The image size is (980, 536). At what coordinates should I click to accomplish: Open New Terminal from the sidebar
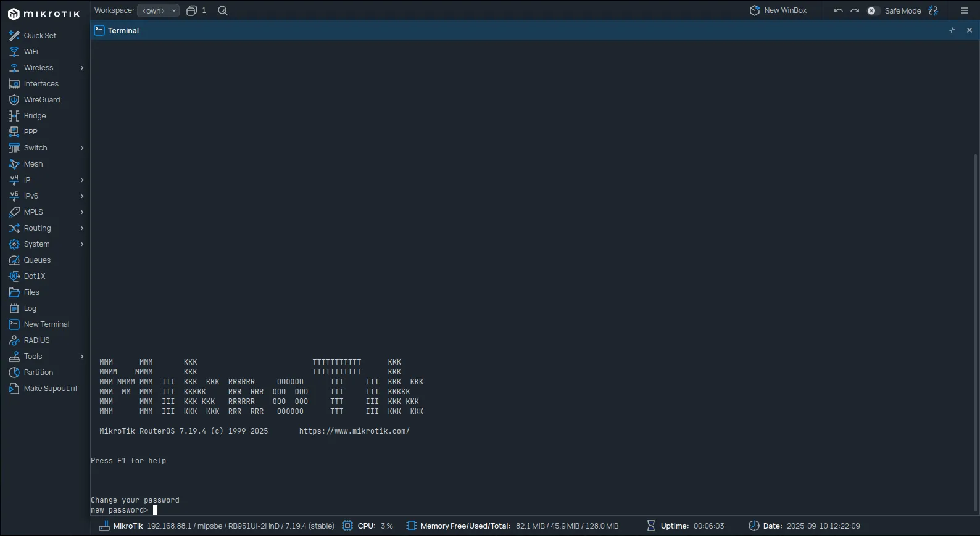46,324
